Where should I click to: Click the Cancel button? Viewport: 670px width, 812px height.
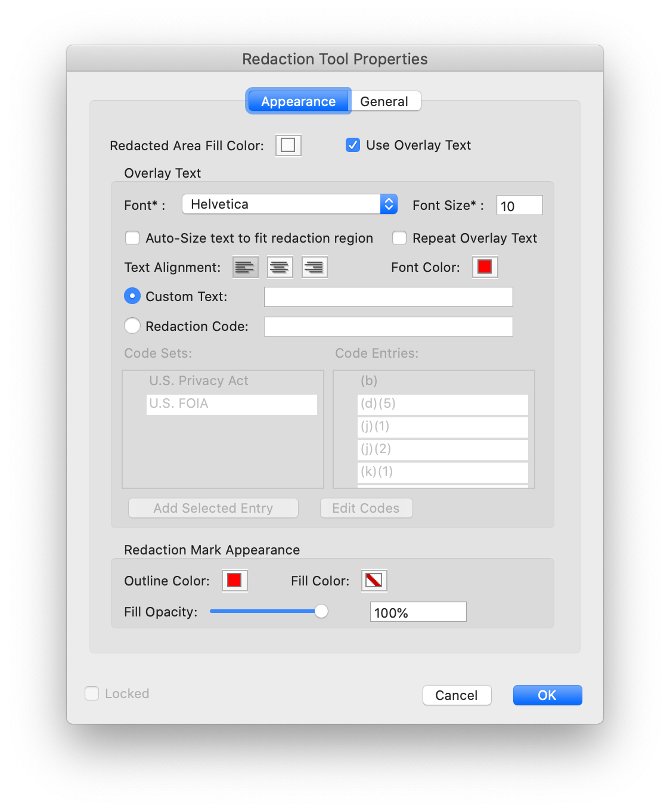(x=457, y=695)
